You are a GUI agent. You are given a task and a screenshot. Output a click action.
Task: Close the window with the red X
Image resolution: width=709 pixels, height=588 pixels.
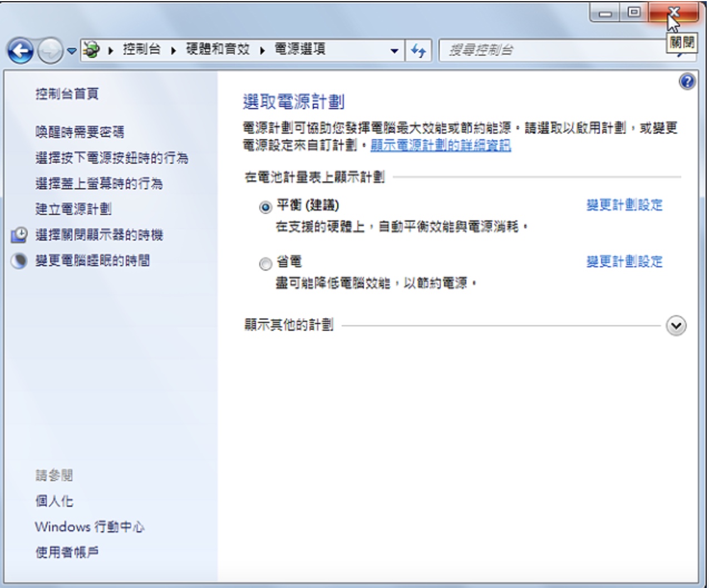pos(673,12)
